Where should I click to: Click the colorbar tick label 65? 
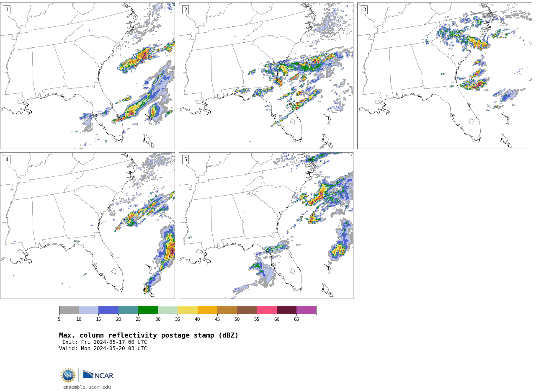coord(296,320)
